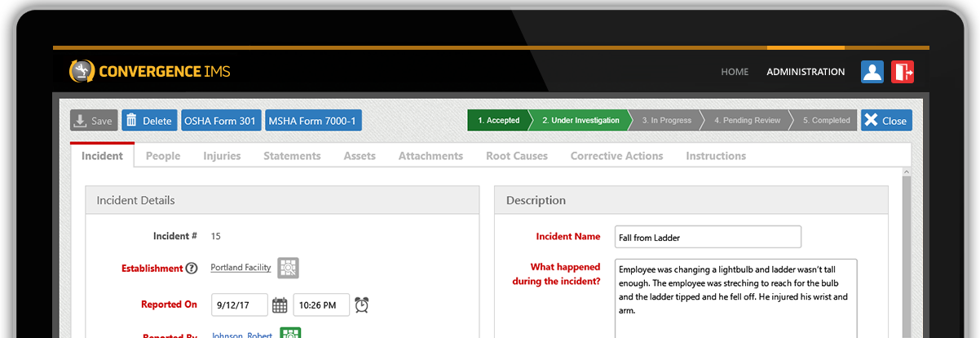Open ADMINISTRATION in top navigation
The height and width of the screenshot is (338, 980).
(x=806, y=72)
